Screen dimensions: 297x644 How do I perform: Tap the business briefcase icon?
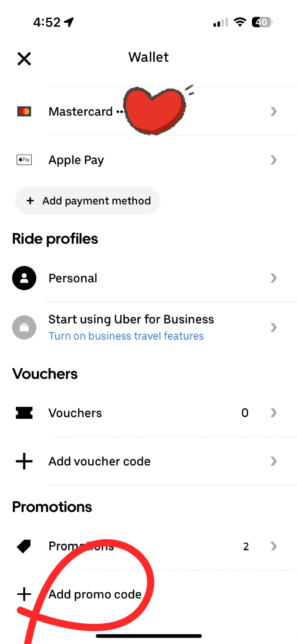24,327
